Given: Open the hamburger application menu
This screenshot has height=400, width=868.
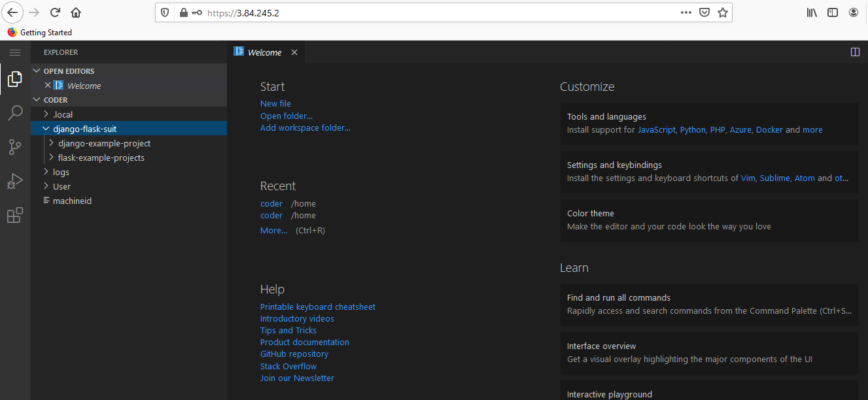Looking at the screenshot, I should 14,52.
